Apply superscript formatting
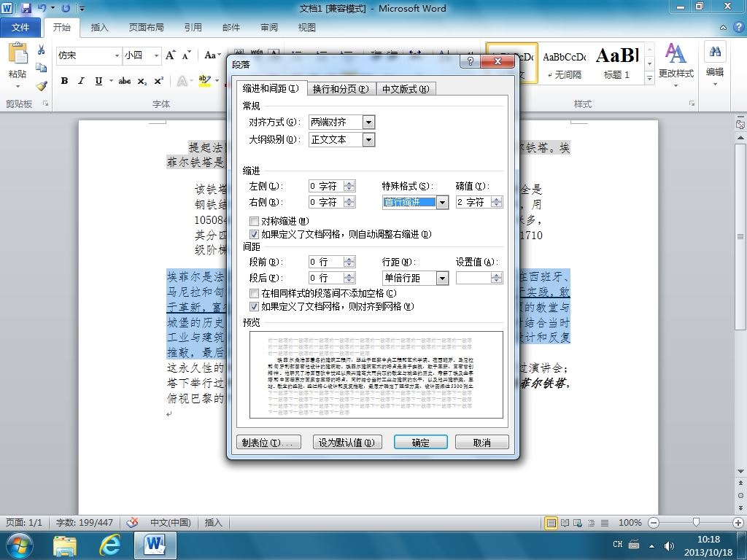 158,81
